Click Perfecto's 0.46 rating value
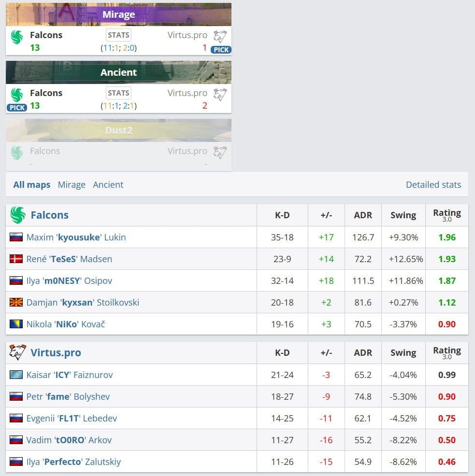 447,462
